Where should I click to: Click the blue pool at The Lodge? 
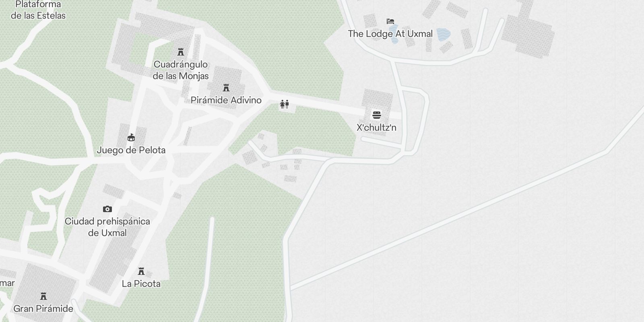coord(443,34)
